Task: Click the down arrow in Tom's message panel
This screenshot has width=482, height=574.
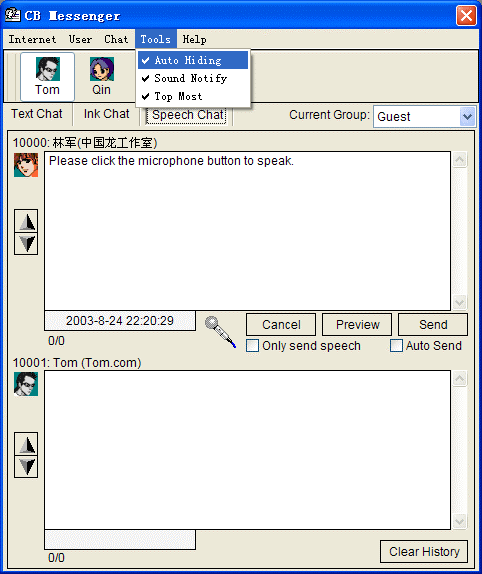Action: [x=26, y=467]
